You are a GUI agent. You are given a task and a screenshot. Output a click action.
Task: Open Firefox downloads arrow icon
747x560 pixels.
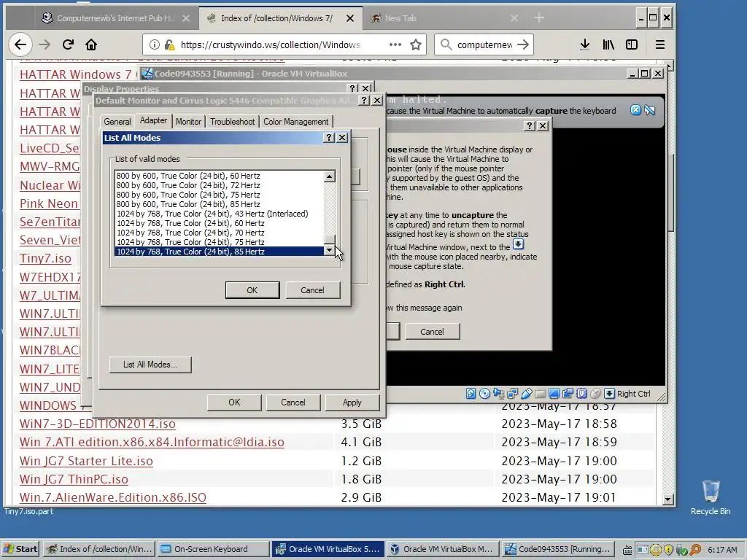584,44
